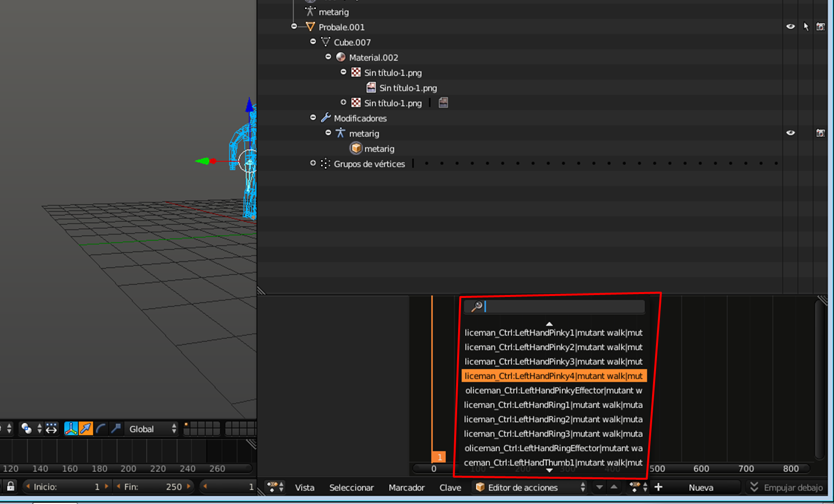Viewport: 834px width, 504px height.
Task: Select action LeftHandThumb1 in the list
Action: [x=554, y=462]
